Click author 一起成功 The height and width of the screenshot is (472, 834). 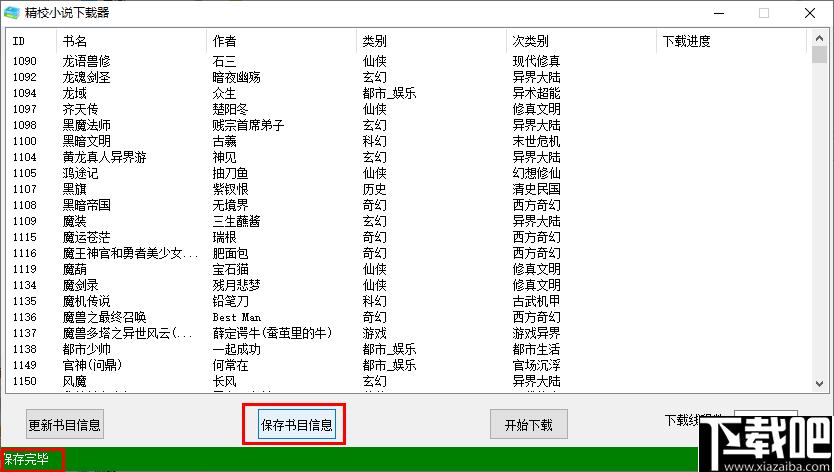[236, 349]
